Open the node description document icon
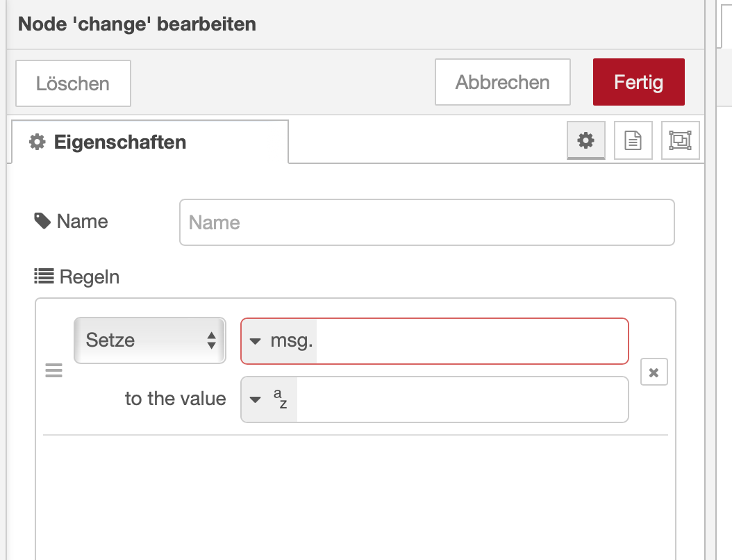732x560 pixels. tap(633, 141)
